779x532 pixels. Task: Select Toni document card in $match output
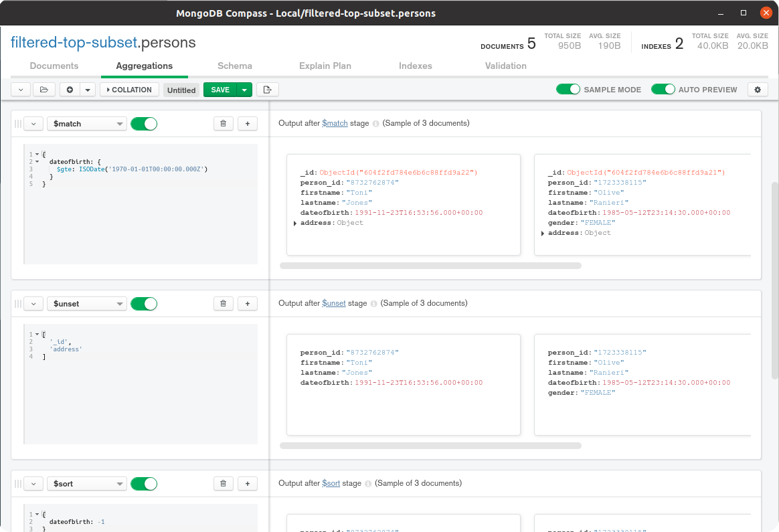click(404, 205)
